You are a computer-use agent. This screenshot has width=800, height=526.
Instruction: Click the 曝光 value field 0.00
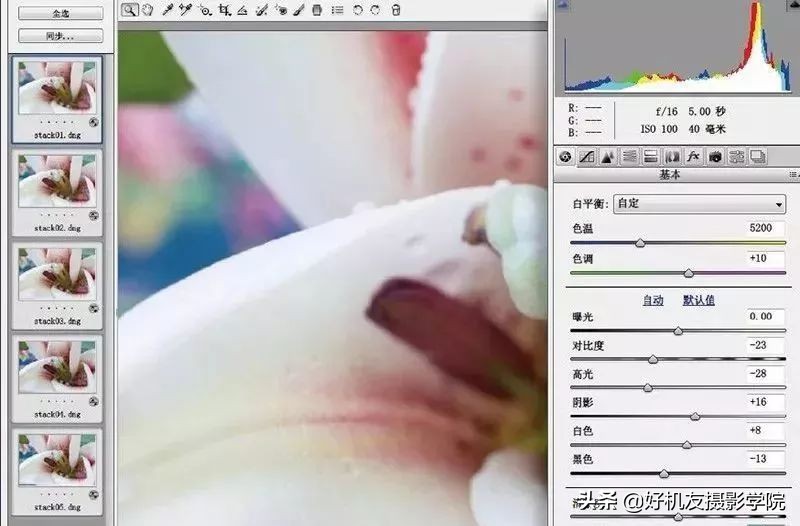click(x=765, y=316)
